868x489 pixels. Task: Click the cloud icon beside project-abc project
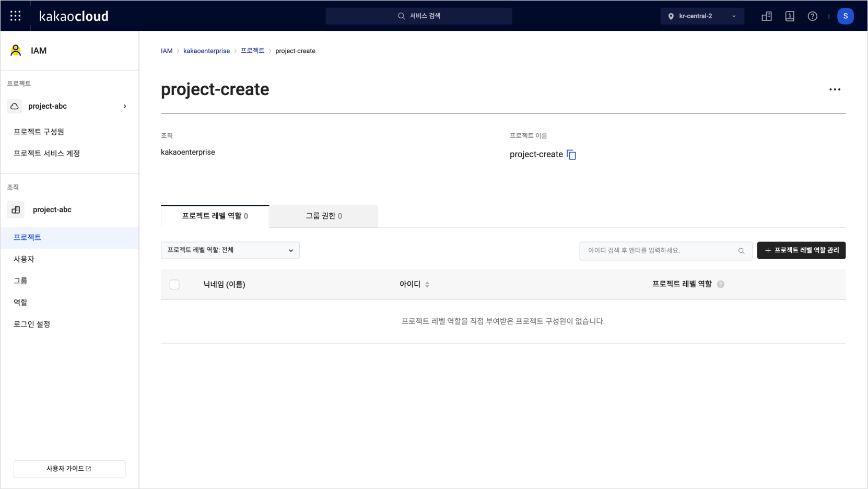point(15,106)
